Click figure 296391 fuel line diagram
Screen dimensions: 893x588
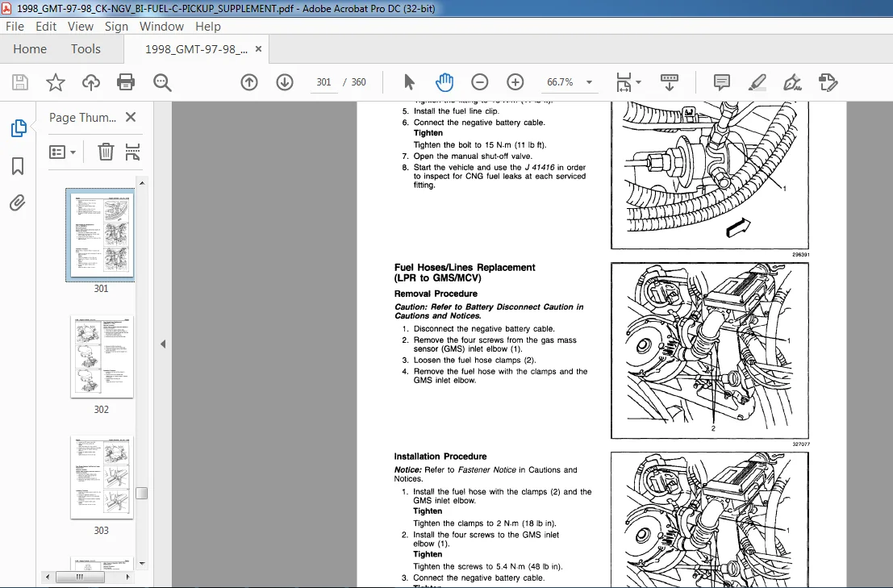(x=710, y=175)
